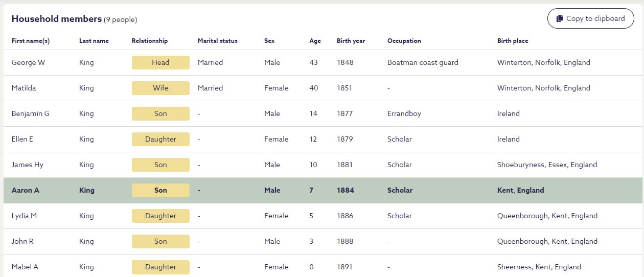Click the Birth year column header
Screen dimensions: 644x277
point(351,41)
